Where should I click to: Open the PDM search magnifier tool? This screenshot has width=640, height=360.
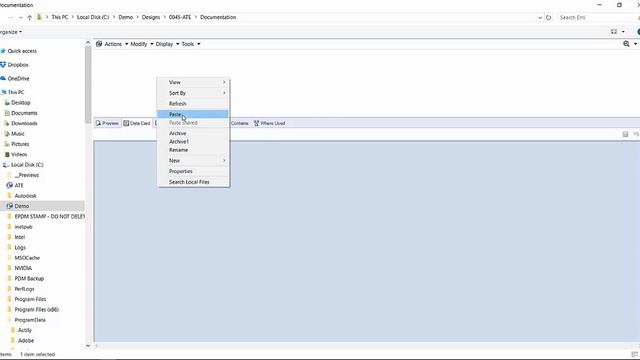tap(626, 44)
